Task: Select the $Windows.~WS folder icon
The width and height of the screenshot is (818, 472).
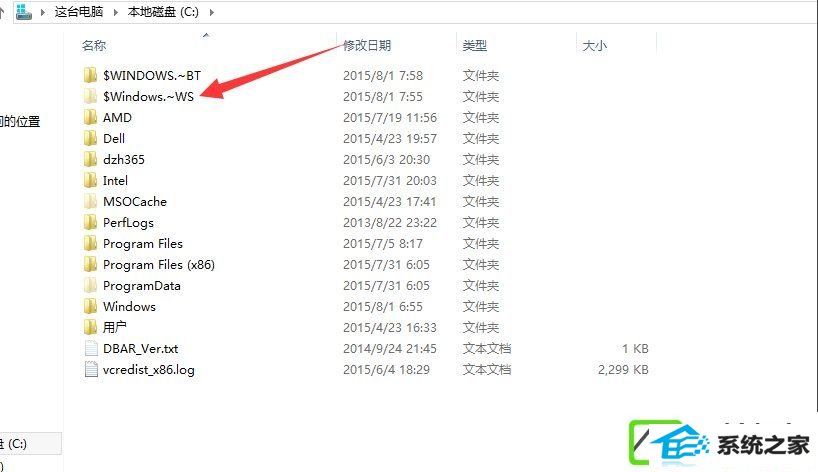Action: pos(90,96)
